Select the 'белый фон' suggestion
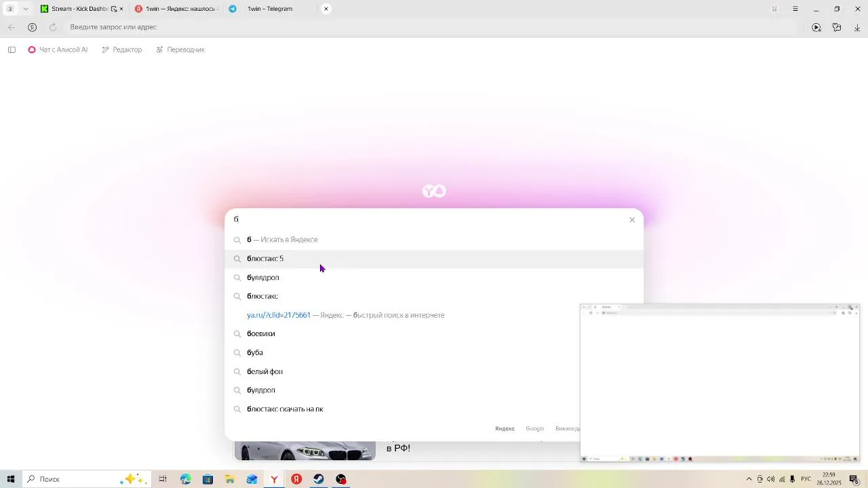 click(403, 371)
